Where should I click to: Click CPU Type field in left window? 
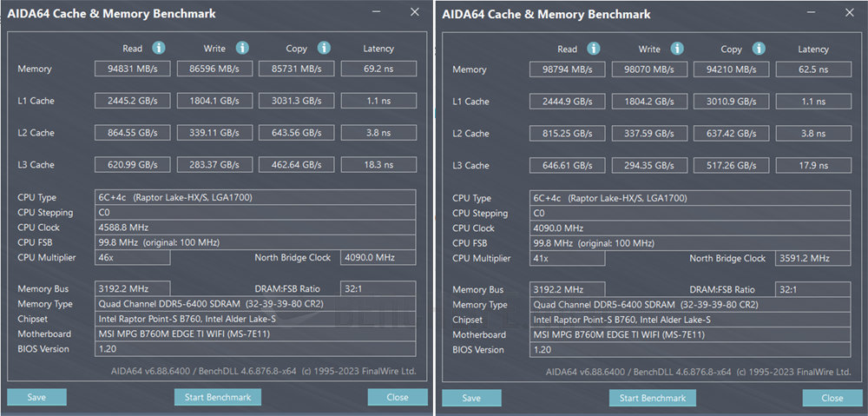pos(255,197)
